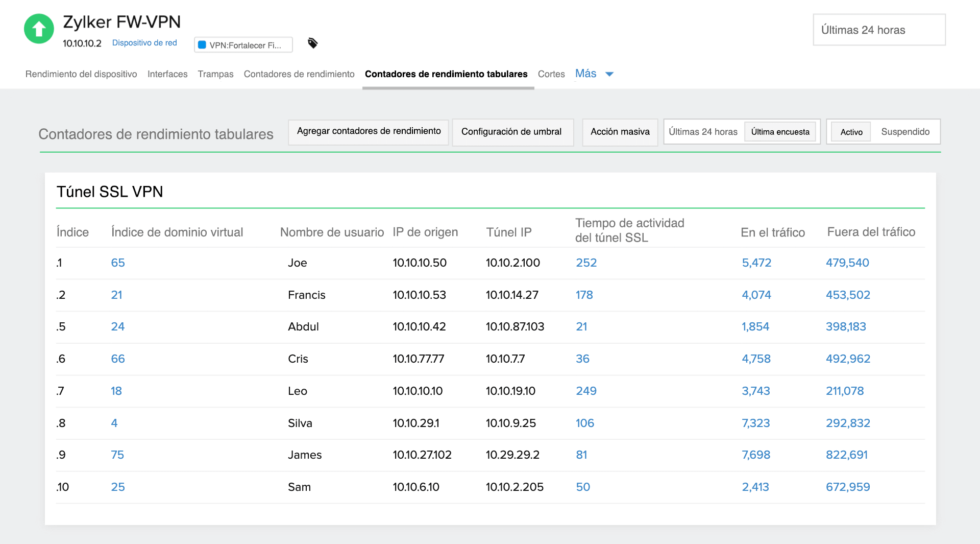Switch to the Interfaces tab
Viewport: 980px width, 544px height.
click(167, 74)
